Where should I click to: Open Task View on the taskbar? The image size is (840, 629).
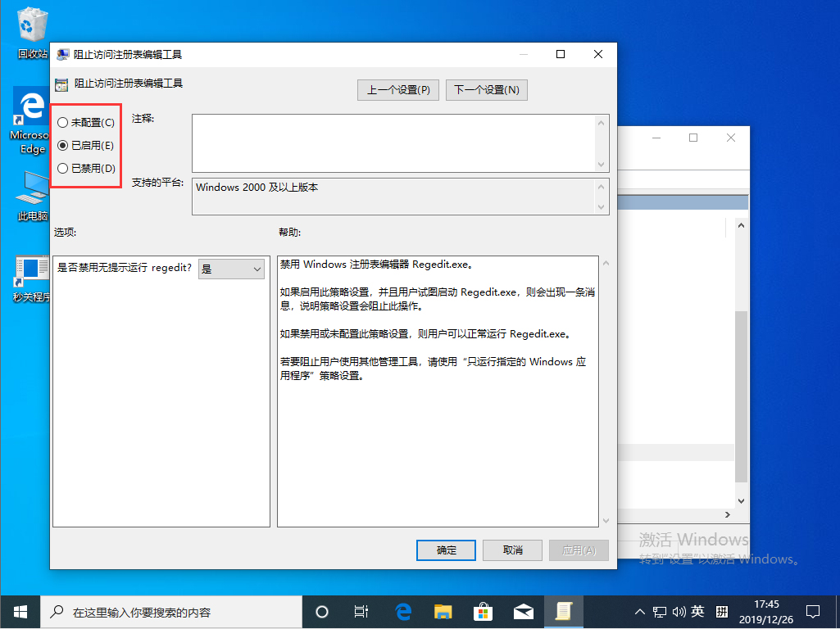point(361,612)
